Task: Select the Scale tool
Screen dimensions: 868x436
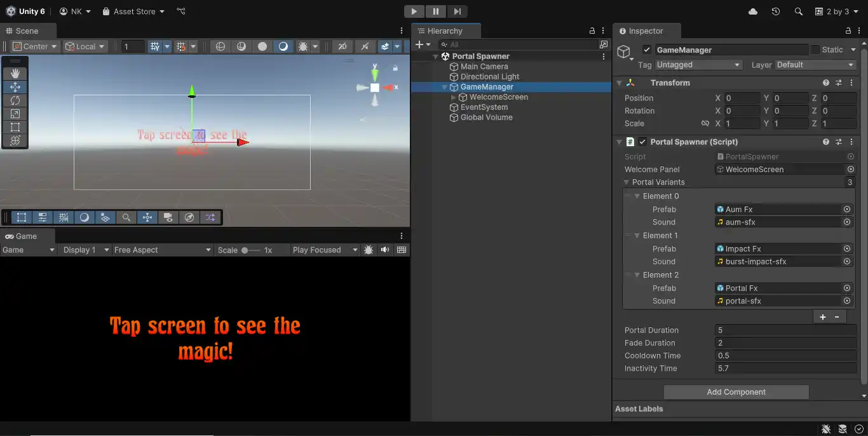Action: pos(15,113)
